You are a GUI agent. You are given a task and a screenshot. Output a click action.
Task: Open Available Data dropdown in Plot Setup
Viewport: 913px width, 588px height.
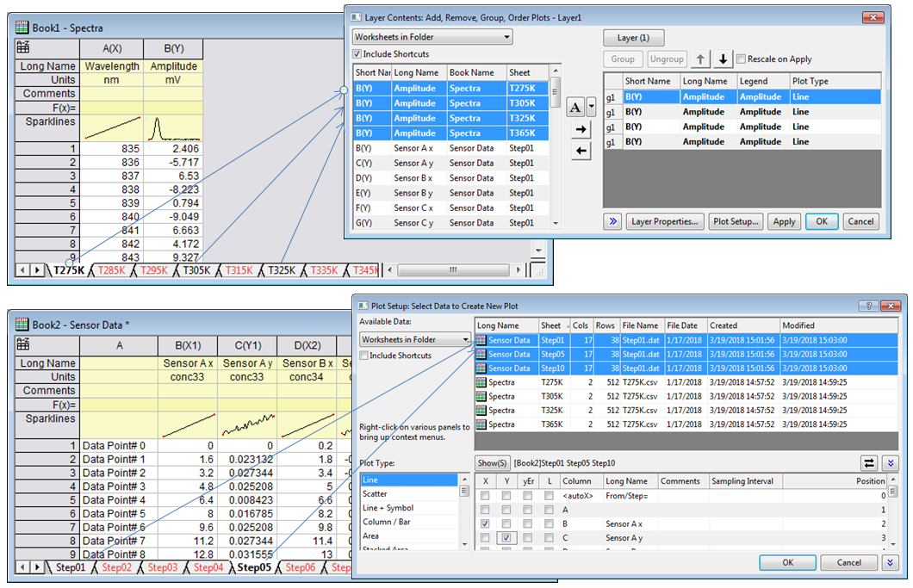click(x=415, y=340)
